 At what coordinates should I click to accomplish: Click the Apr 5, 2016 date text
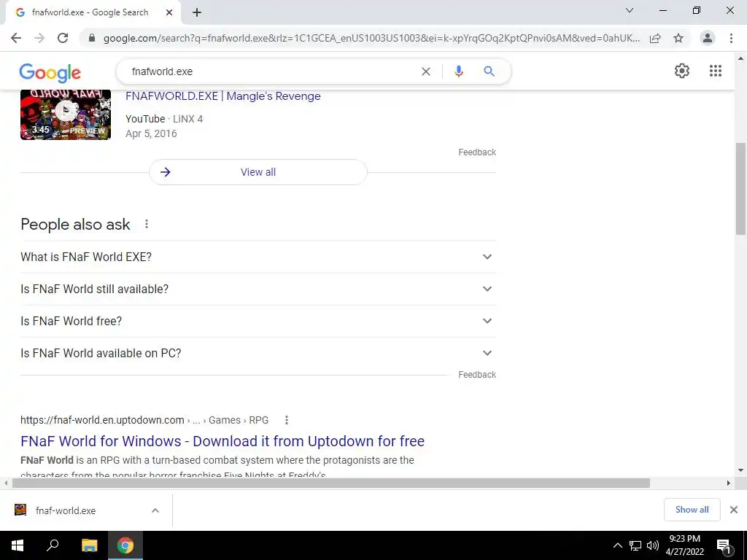pyautogui.click(x=151, y=134)
